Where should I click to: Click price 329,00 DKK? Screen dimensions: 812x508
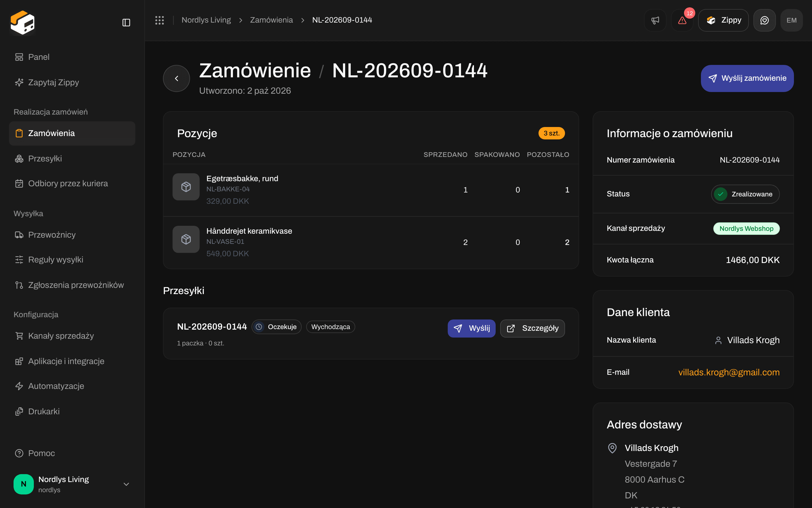(x=228, y=201)
